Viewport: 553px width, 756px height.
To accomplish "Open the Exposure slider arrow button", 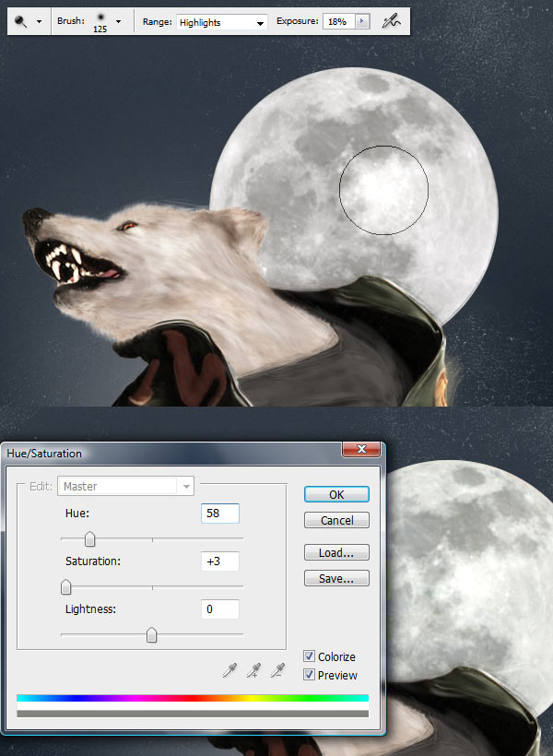I will [362, 22].
